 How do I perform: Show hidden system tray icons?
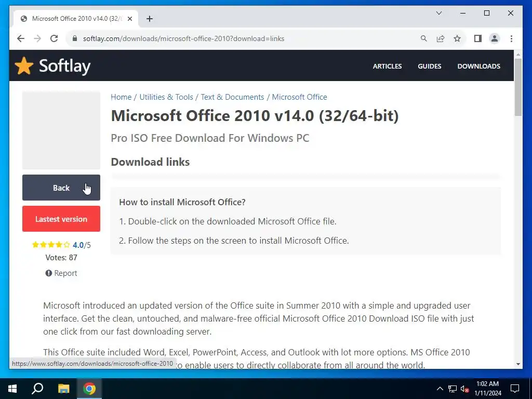coord(440,389)
